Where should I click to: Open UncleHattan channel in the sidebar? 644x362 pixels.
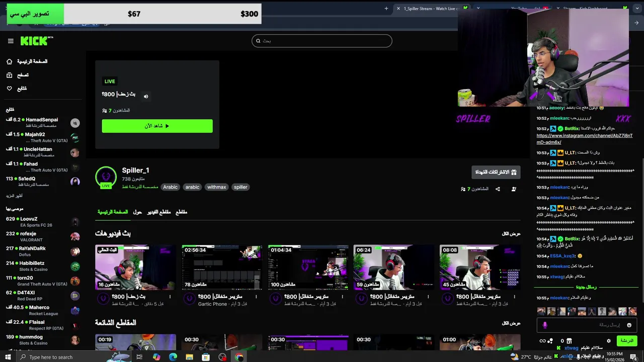(x=43, y=152)
